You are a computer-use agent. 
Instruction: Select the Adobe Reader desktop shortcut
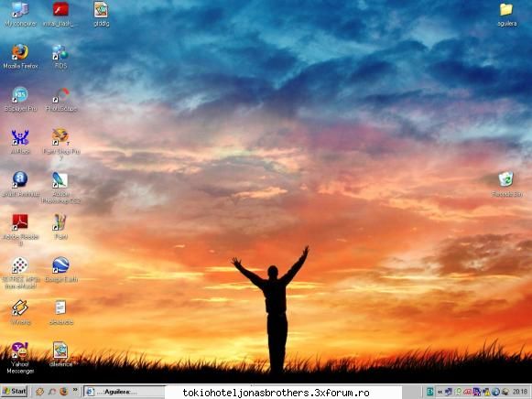20,230
